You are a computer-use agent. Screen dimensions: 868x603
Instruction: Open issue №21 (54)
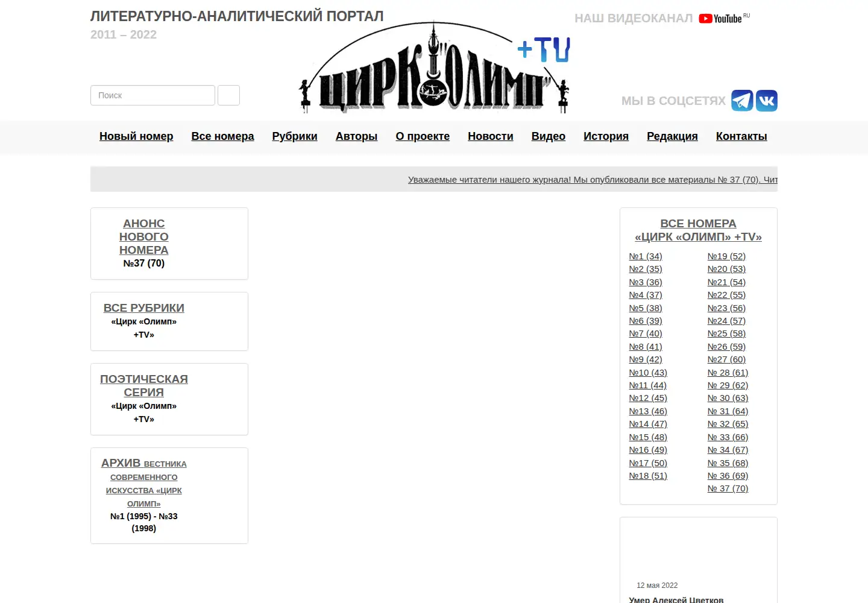point(726,282)
